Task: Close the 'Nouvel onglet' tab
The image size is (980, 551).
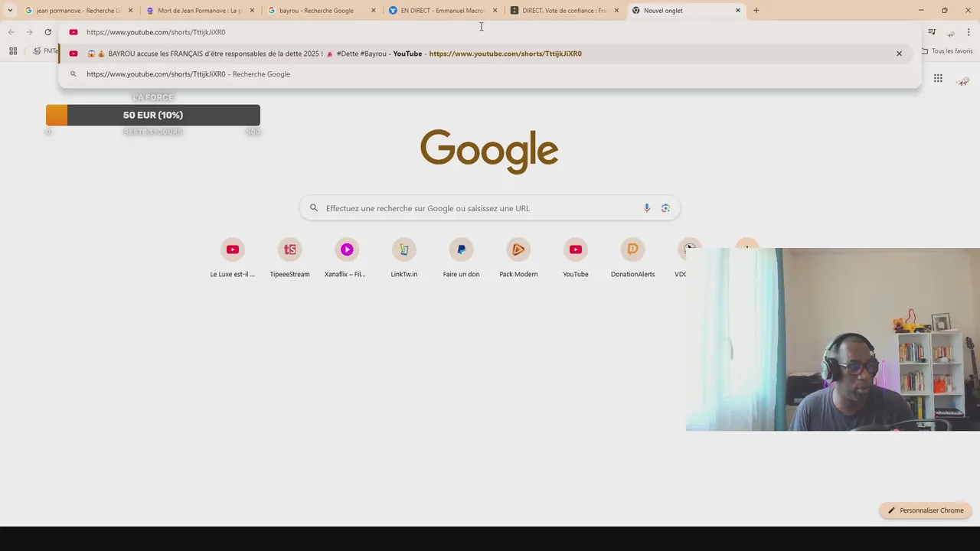Action: point(738,11)
